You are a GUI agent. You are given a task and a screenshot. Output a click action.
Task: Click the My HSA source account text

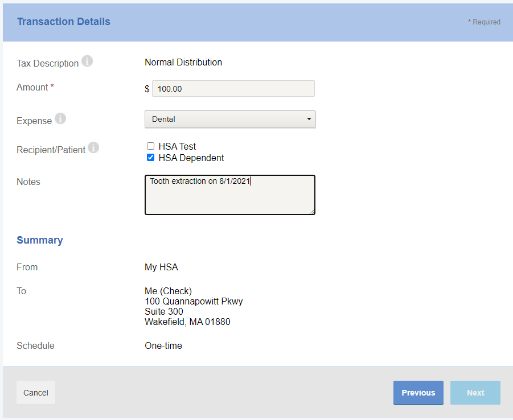[x=161, y=267]
